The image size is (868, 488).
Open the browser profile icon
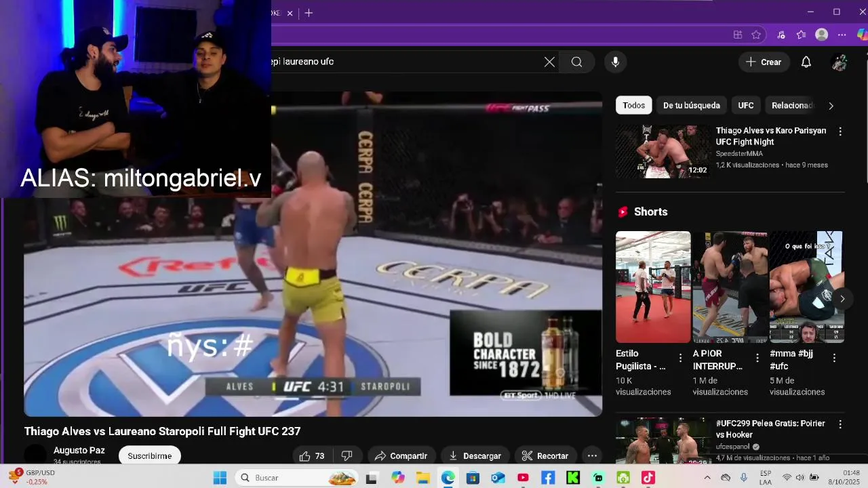click(822, 35)
